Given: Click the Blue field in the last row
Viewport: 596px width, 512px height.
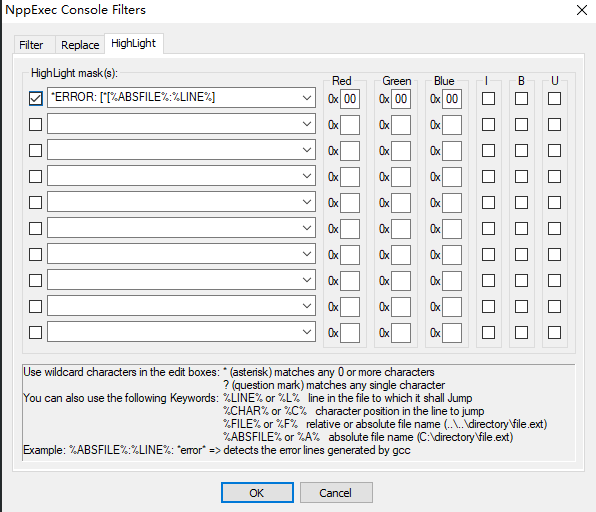Looking at the screenshot, I should click(x=452, y=333).
